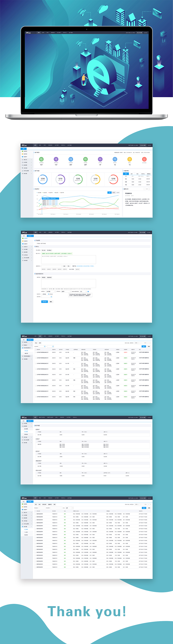Go to next page on the 购买记录 pager
Viewport: 173px width, 644px height.
click(x=148, y=343)
